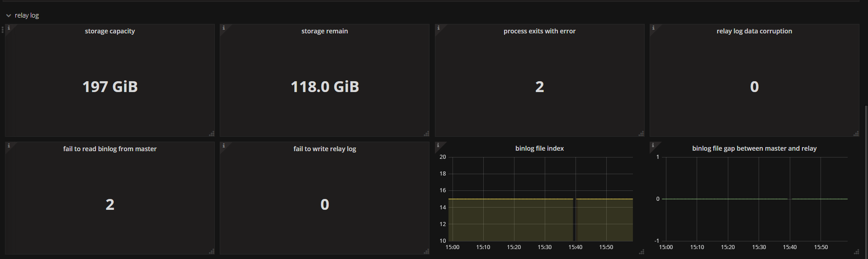Open process exits with error title menu
The width and height of the screenshot is (868, 259).
539,31
